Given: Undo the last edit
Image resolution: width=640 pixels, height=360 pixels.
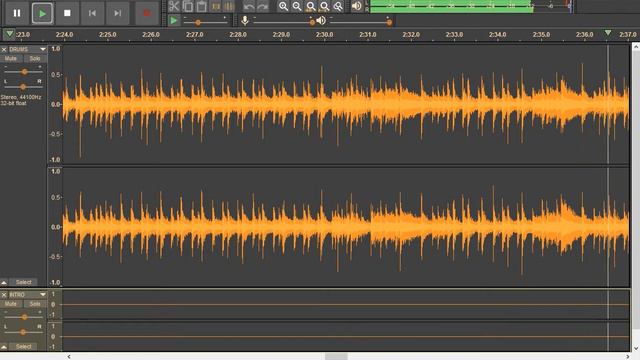Looking at the screenshot, I should click(x=249, y=6).
